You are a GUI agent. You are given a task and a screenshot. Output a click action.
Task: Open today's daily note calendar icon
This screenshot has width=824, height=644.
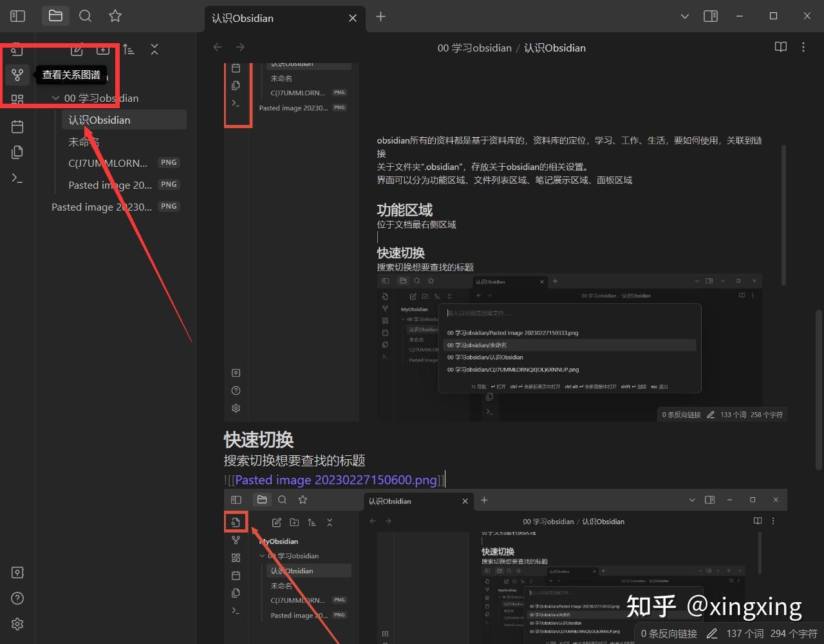click(x=17, y=126)
